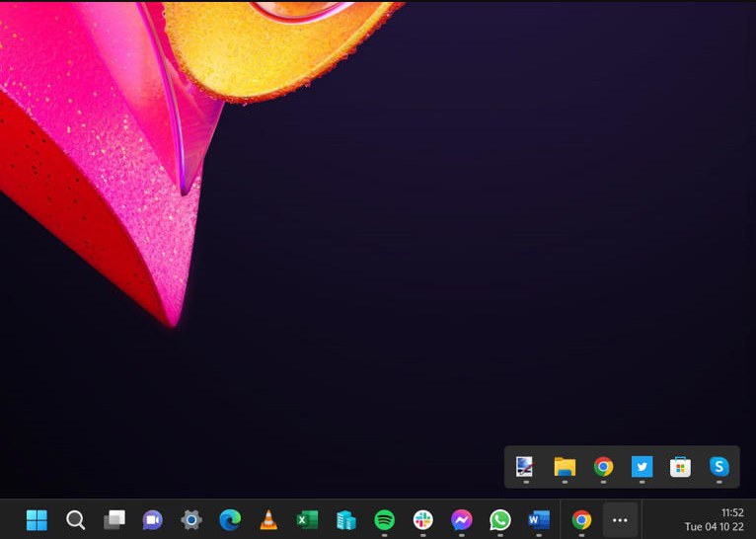Open the Settings gear app
This screenshot has height=539, width=756.
click(x=191, y=520)
